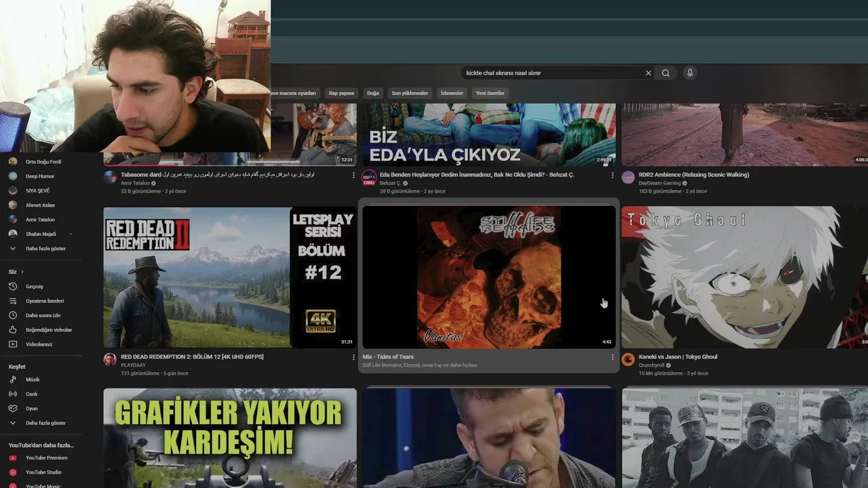
Task: Open more options for Mix - Tides of Tears
Action: [612, 357]
